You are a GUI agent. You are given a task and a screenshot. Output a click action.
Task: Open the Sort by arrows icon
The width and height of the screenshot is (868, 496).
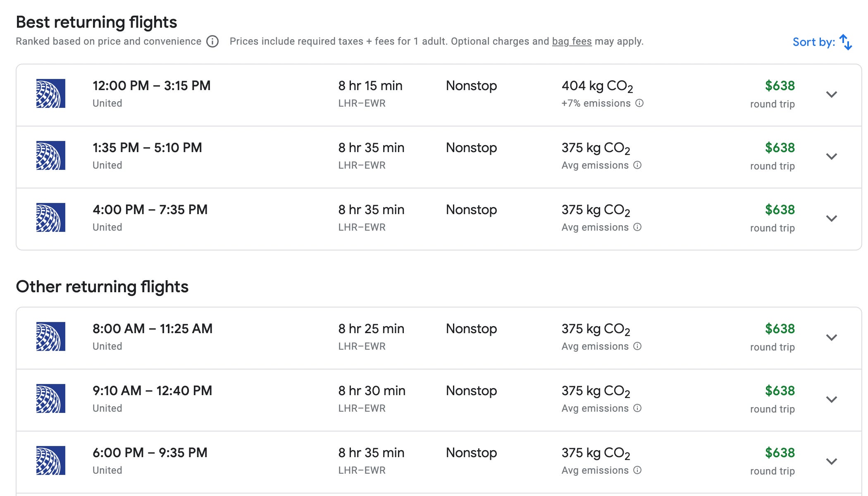click(x=846, y=42)
